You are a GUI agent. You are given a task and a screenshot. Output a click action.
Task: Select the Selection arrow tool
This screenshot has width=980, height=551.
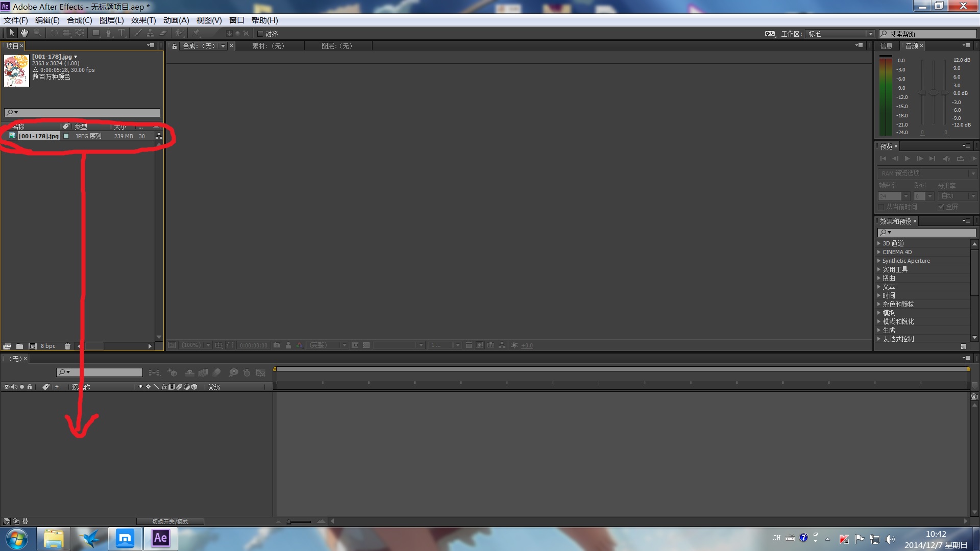(x=12, y=33)
